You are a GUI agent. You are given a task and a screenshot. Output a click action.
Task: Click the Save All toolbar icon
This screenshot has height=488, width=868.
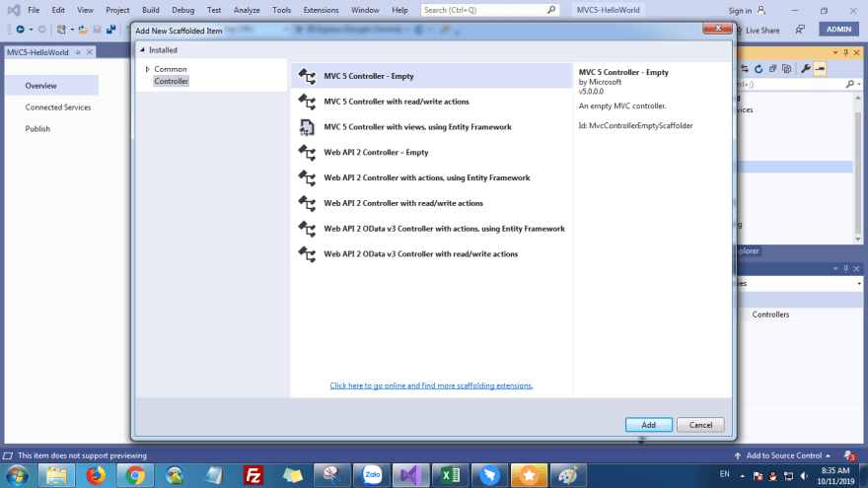tap(111, 30)
